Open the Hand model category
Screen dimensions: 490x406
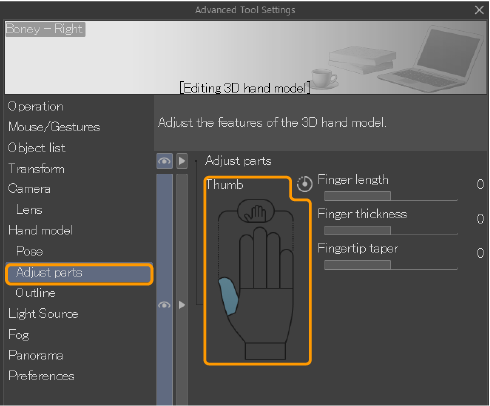(x=40, y=231)
